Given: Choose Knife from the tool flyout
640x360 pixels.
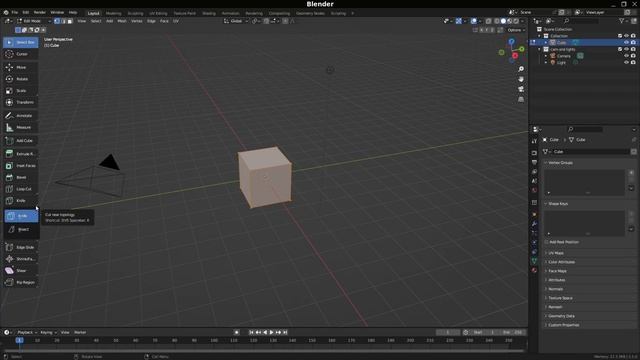Looking at the screenshot, I should 22,216.
